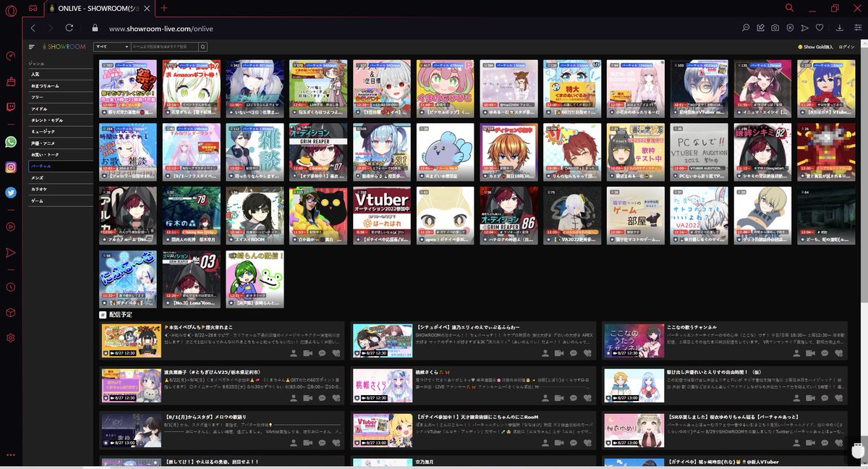Image resolution: width=868 pixels, height=469 pixels.
Task: Select the アイドル genre
Action: click(x=60, y=109)
